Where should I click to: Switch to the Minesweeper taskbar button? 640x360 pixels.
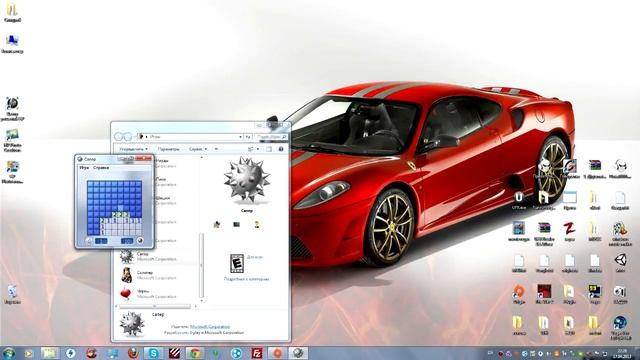point(298,353)
